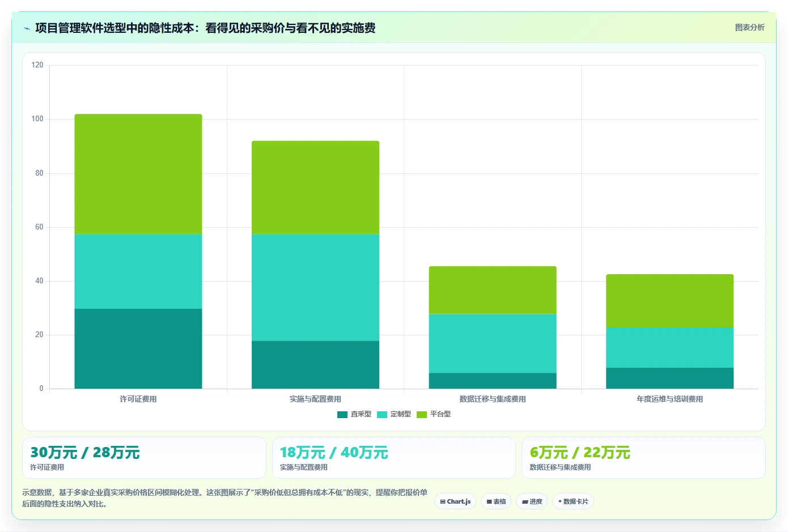Viewport: 788px width, 532px height.
Task: Click the 120 y-axis tick label
Action: click(x=37, y=65)
